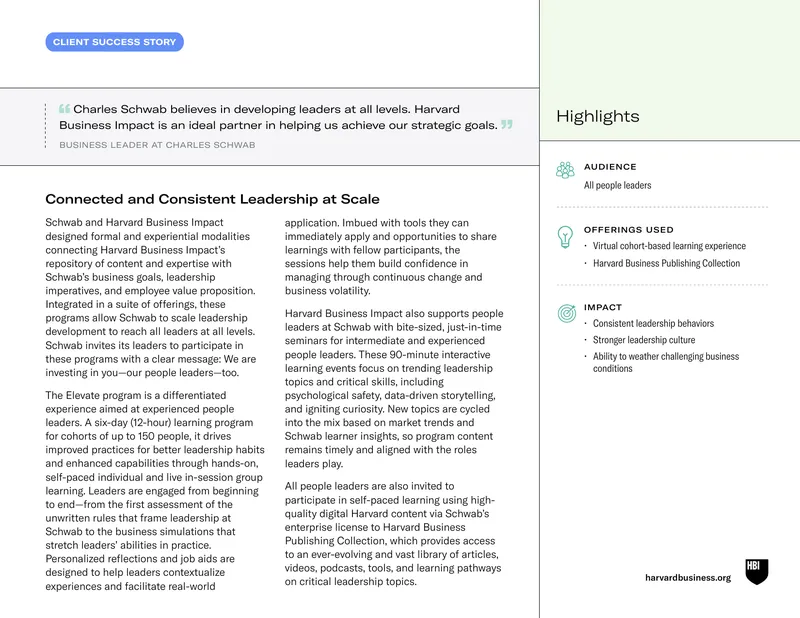The height and width of the screenshot is (618, 800).
Task: Click the opening quotation mark icon
Action: point(64,109)
